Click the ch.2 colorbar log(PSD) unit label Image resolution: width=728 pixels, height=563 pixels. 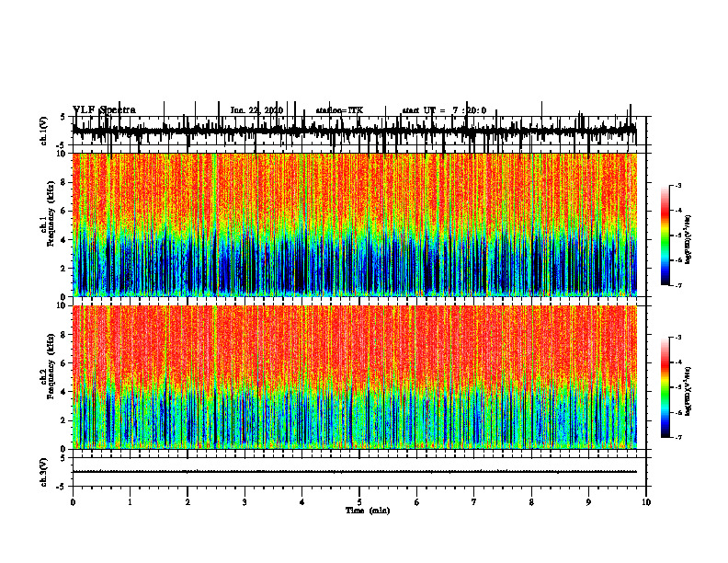[x=688, y=391]
